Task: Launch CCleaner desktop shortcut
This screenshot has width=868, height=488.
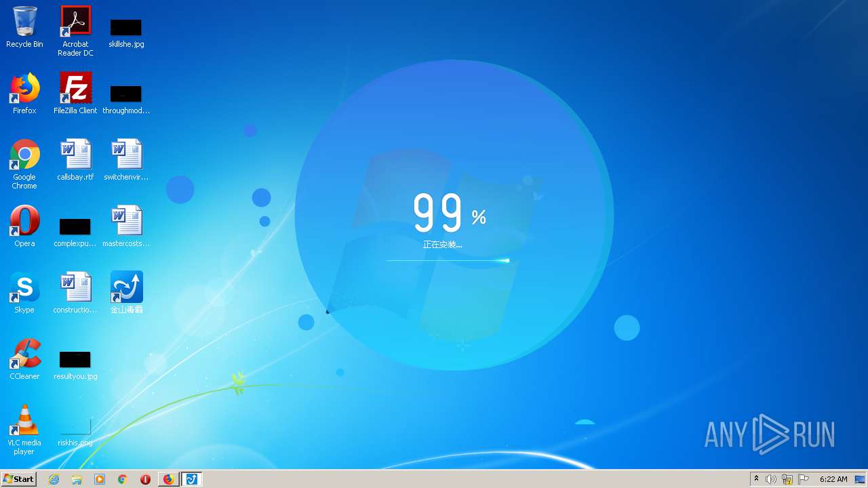Action: point(24,359)
